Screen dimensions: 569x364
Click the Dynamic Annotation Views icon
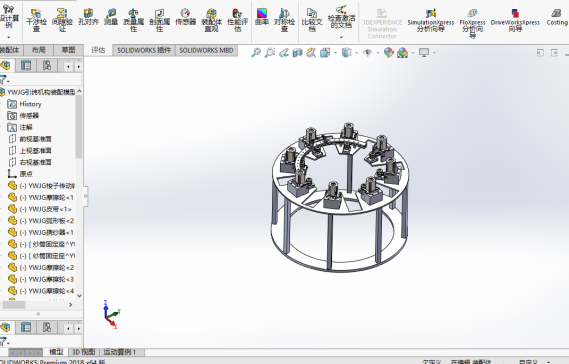tap(311, 53)
